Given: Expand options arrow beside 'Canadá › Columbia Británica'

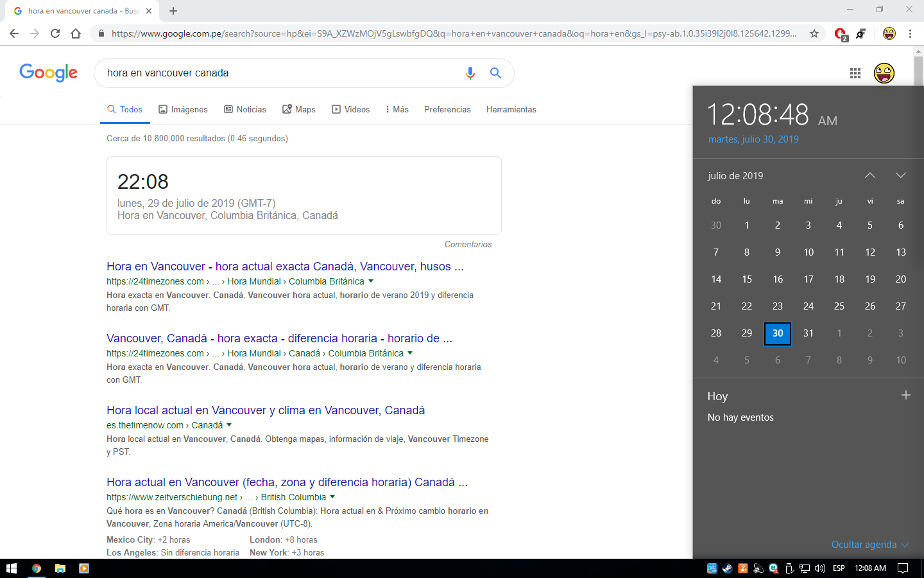Looking at the screenshot, I should (410, 353).
